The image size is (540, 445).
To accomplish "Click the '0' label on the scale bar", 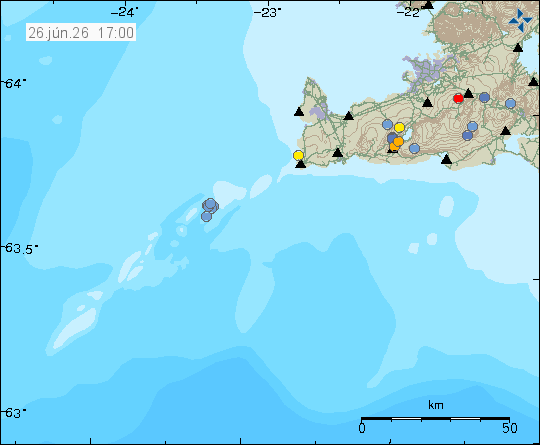I will pyautogui.click(x=362, y=428).
